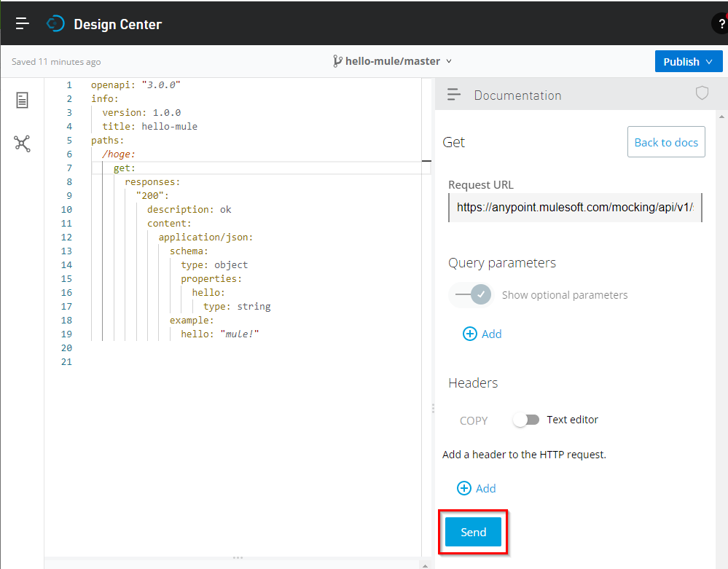Click the git branch icon next to hello-mule/master
The width and height of the screenshot is (728, 569).
[337, 61]
